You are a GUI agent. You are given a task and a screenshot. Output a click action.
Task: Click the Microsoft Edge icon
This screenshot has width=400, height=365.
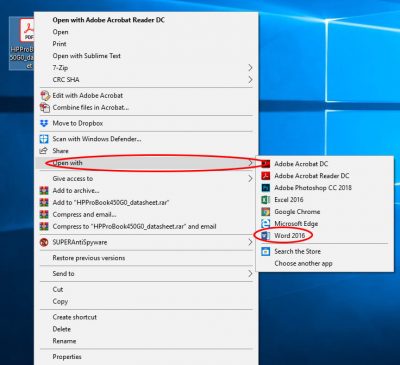pyautogui.click(x=266, y=224)
